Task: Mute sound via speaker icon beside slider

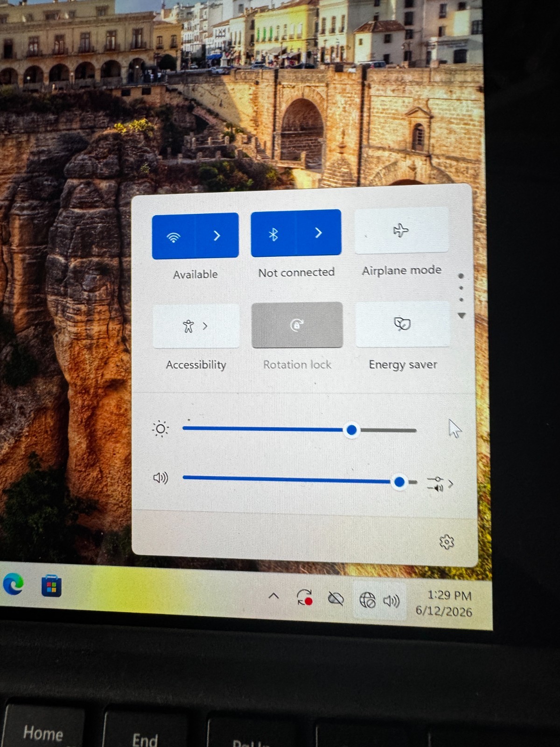Action: point(161,478)
